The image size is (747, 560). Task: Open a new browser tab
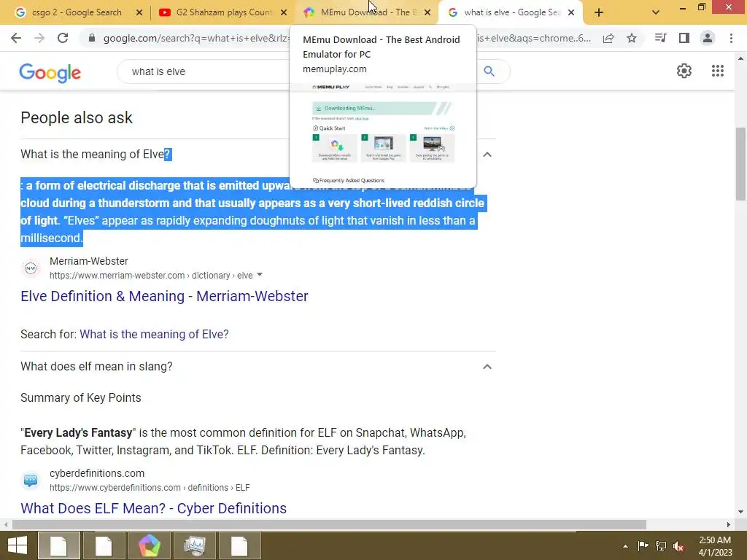pyautogui.click(x=599, y=13)
